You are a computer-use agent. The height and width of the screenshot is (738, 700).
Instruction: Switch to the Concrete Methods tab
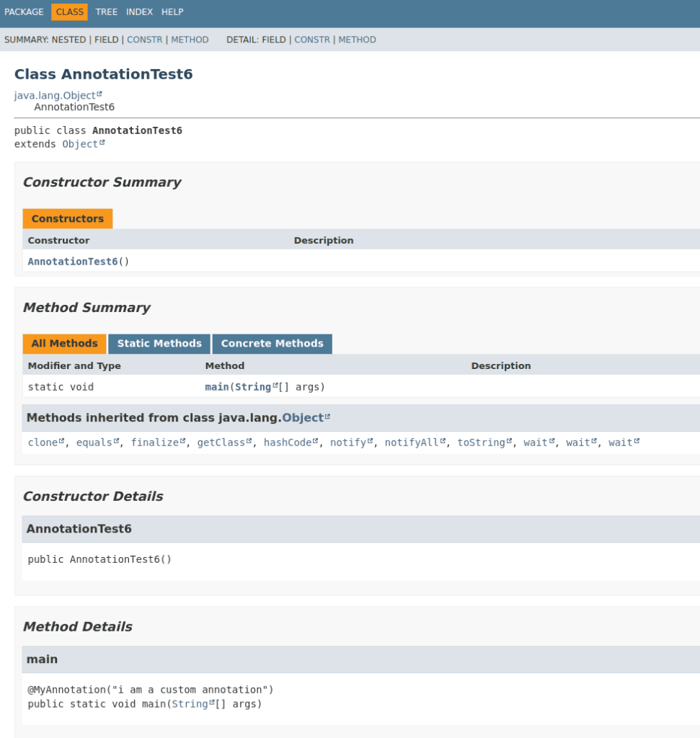click(272, 344)
